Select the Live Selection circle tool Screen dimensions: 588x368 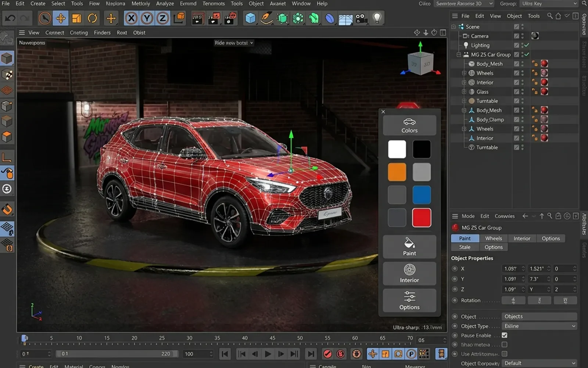(45, 18)
